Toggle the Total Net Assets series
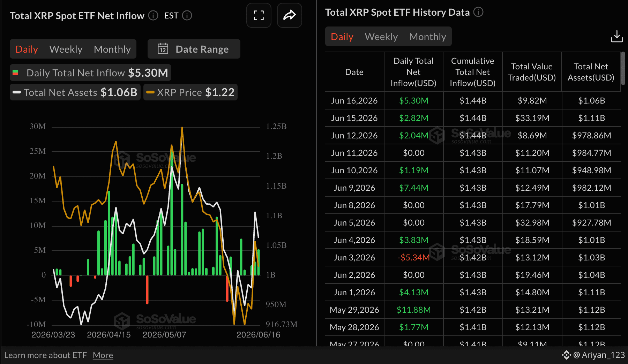 (75, 92)
